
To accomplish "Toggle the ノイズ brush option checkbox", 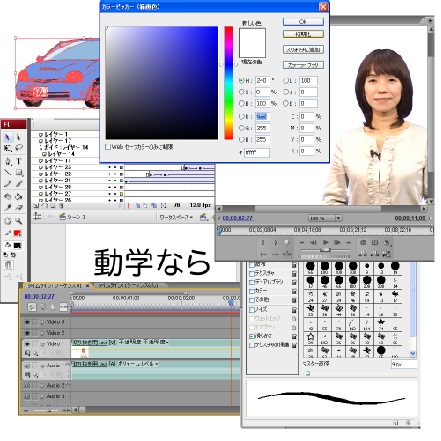I will pyautogui.click(x=252, y=309).
